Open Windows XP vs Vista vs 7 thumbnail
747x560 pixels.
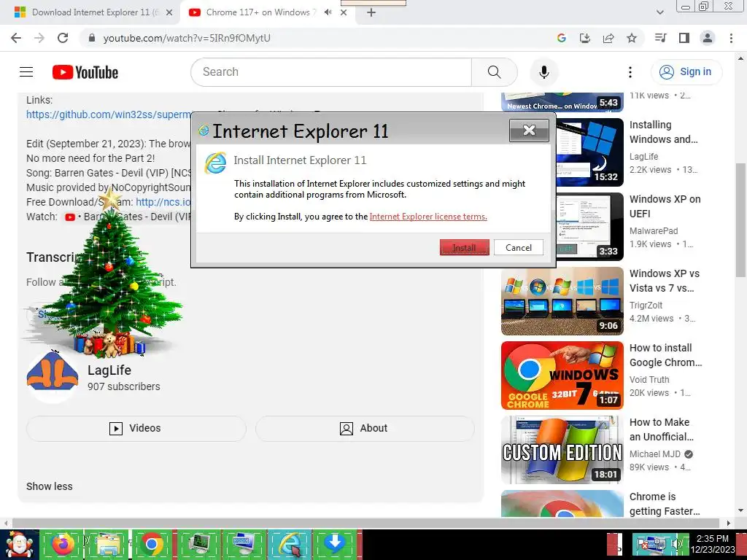point(562,301)
